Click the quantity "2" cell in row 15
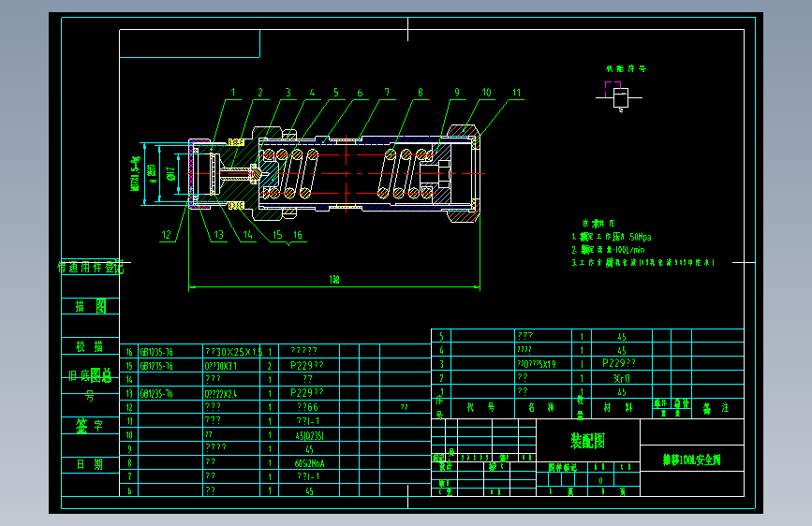812x526 pixels. coord(270,366)
